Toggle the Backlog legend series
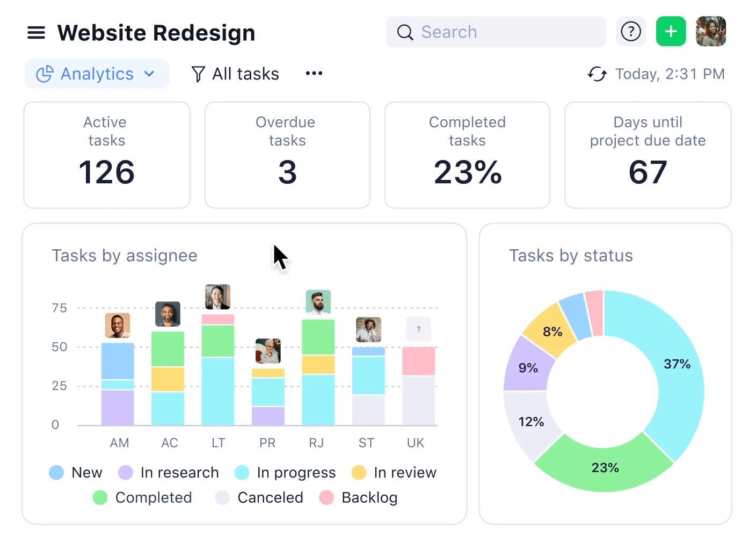This screenshot has height=550, width=756. tap(359, 498)
